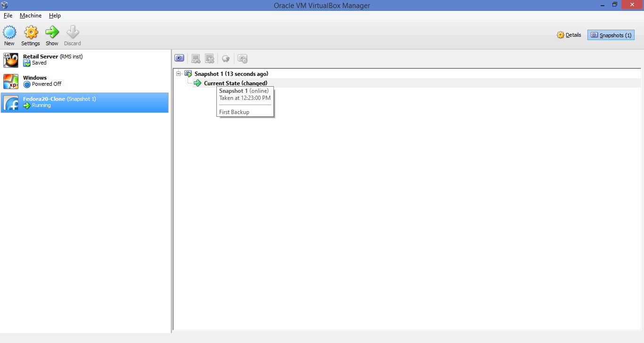
Task: Click the Discard saved state icon
Action: tap(73, 33)
